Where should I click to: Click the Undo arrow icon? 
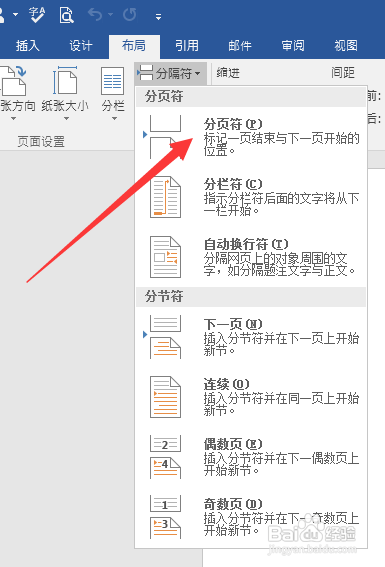coord(95,15)
